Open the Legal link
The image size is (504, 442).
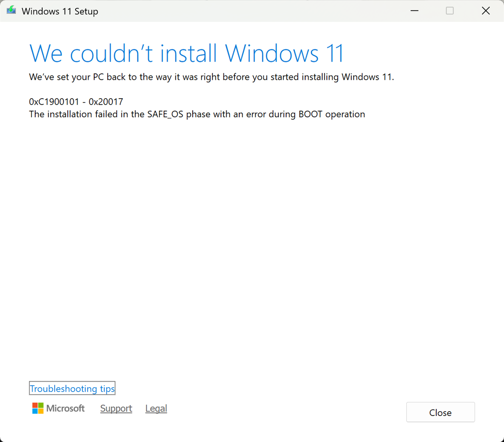[x=156, y=408]
